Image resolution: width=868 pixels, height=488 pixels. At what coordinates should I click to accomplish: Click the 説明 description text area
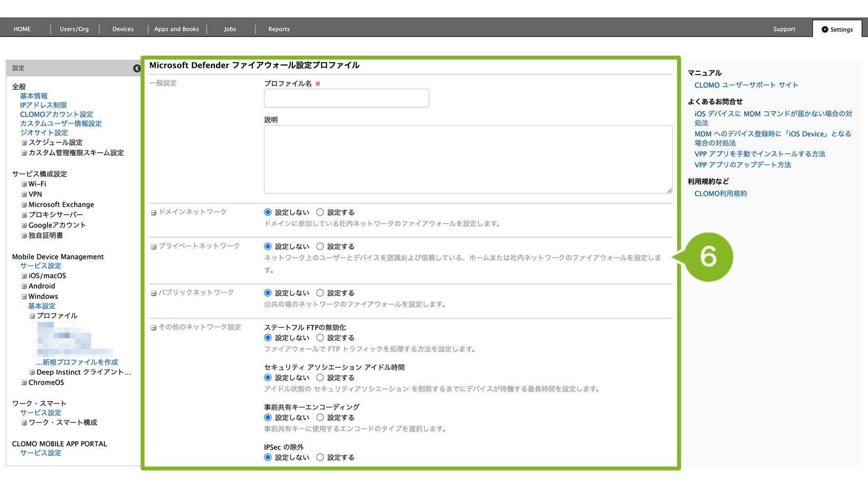[468, 159]
